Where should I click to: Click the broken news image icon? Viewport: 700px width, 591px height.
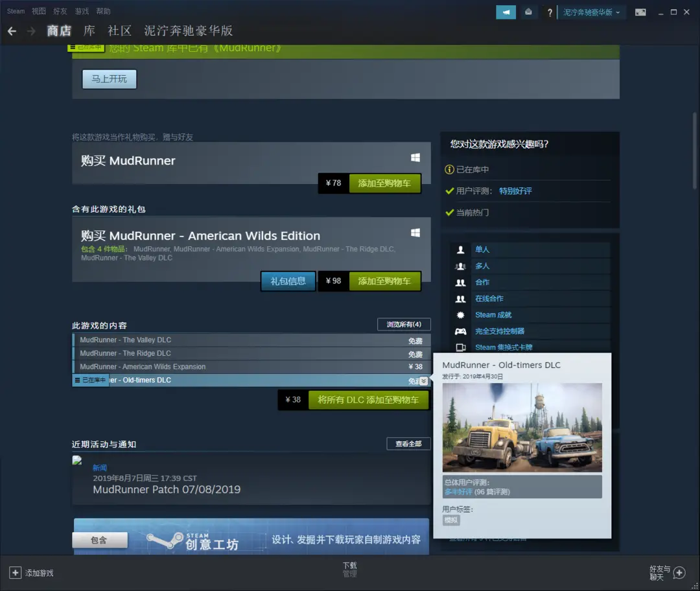point(76,461)
